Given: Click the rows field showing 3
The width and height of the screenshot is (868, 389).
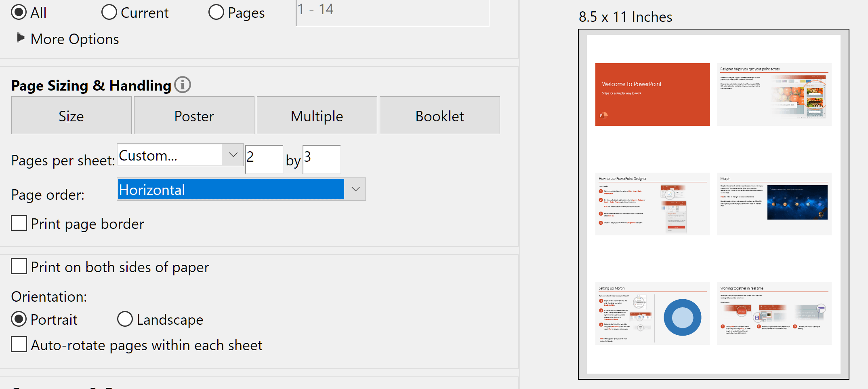Looking at the screenshot, I should 322,159.
